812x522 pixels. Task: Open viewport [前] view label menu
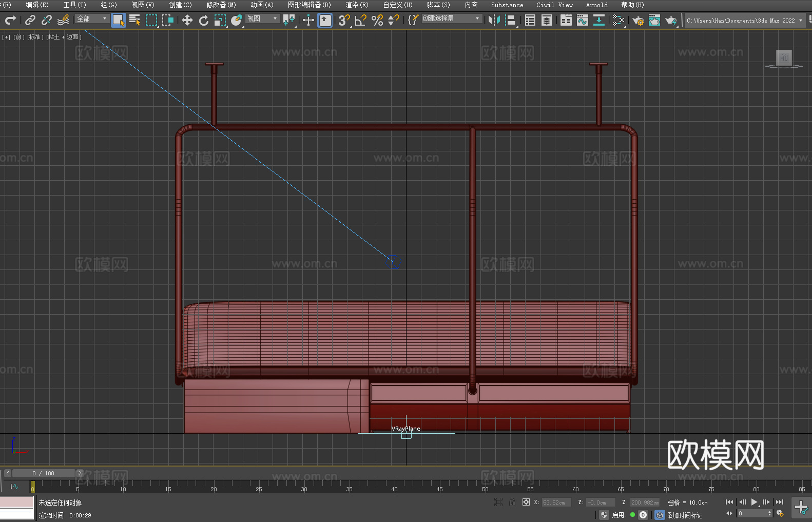18,37
